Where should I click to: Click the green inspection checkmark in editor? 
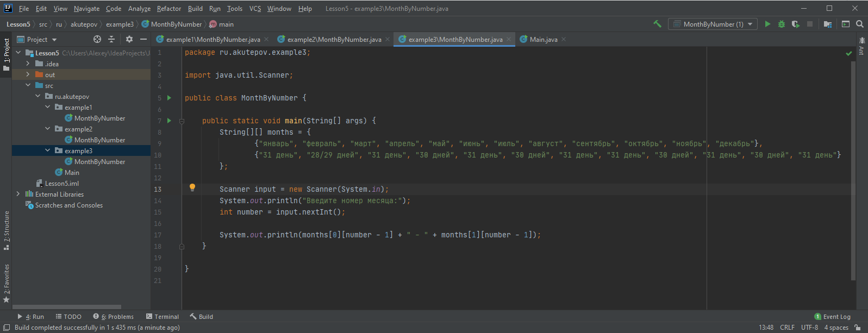849,53
